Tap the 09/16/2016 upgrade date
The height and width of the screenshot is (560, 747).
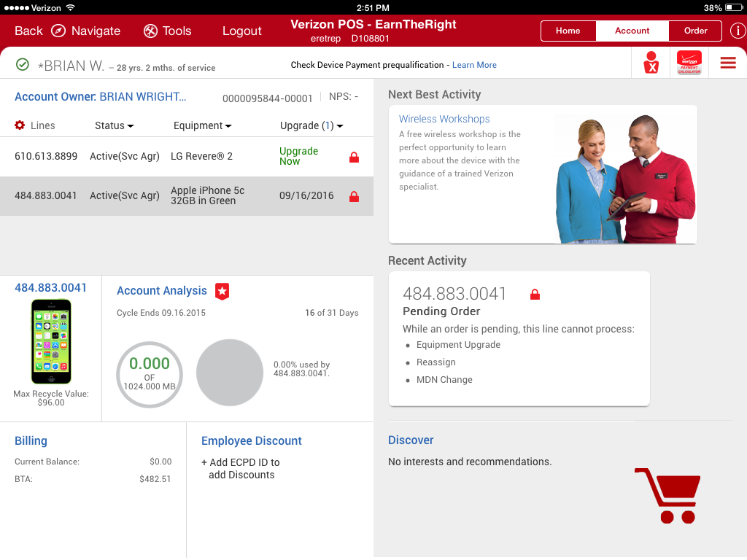[306, 195]
